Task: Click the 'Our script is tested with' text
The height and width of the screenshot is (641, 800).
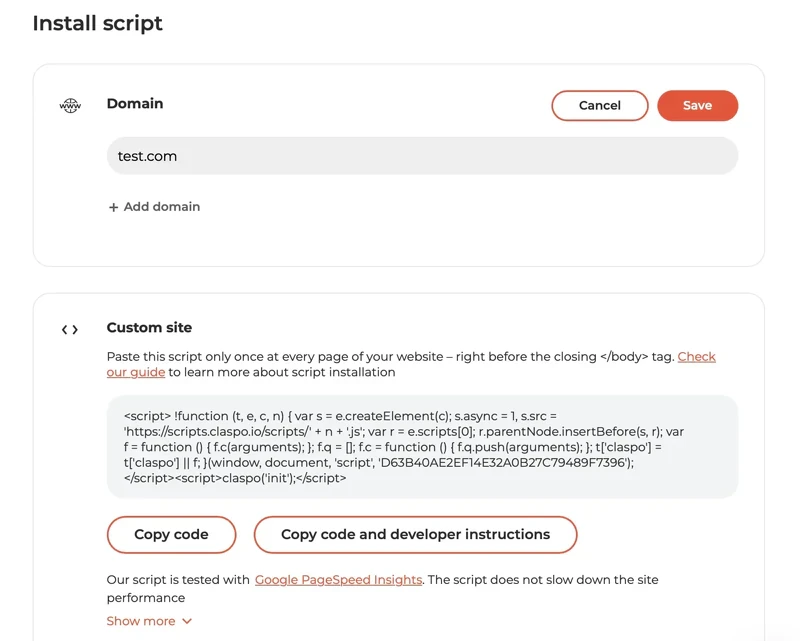Action: click(178, 579)
